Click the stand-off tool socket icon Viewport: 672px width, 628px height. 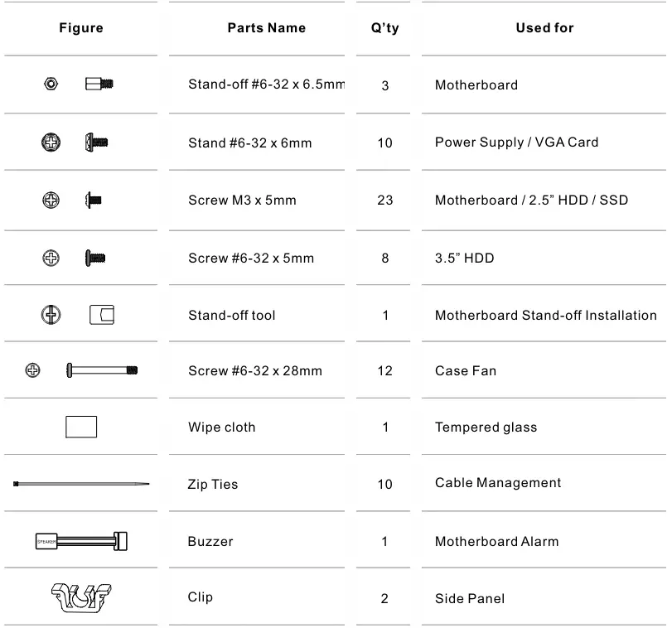point(101,315)
